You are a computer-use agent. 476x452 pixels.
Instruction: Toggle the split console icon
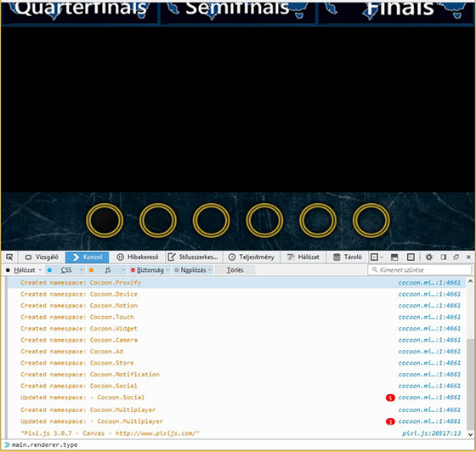[x=394, y=257]
